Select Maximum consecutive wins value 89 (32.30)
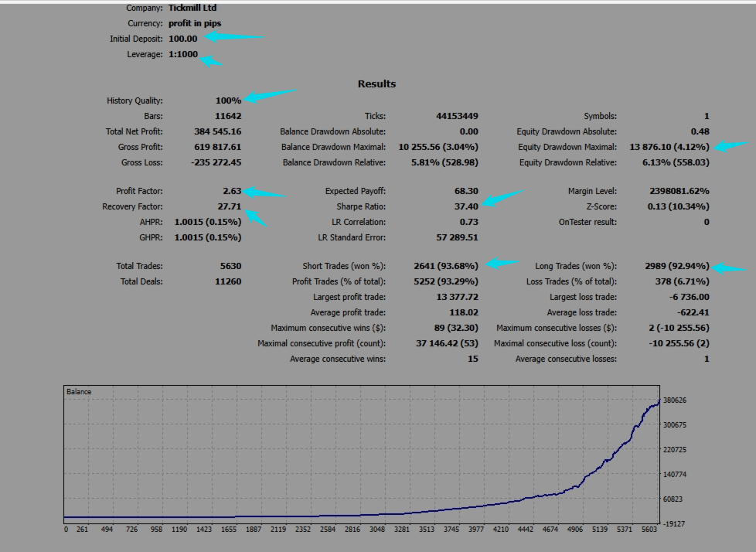756x552 pixels. (x=456, y=327)
